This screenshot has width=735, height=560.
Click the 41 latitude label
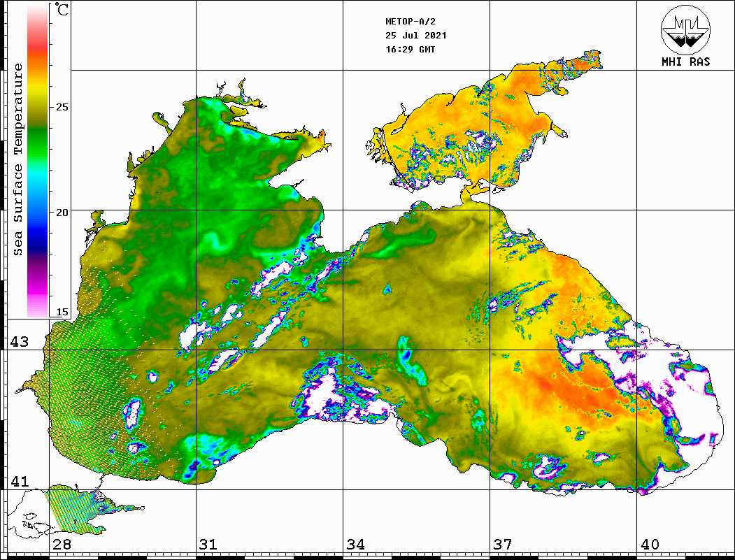[18, 482]
